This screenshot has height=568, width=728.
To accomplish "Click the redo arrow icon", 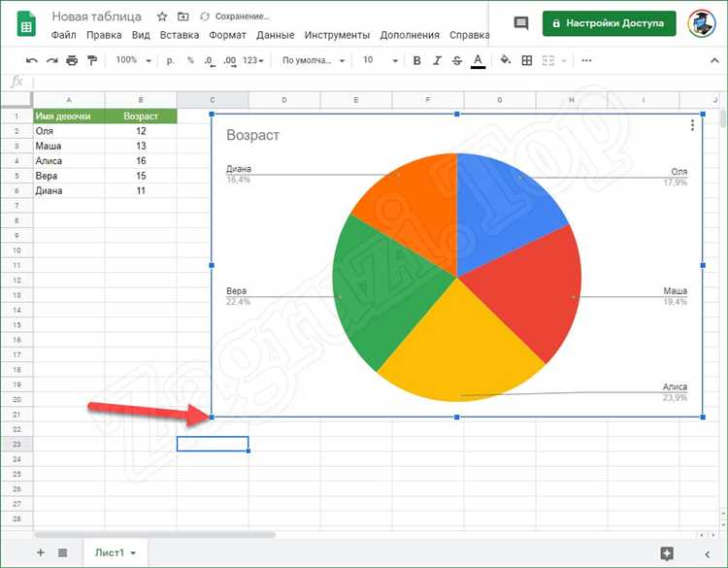I will coord(52,60).
